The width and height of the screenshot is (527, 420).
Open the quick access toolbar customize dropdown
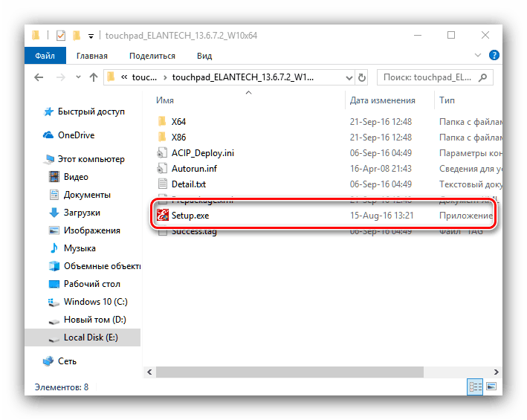pyautogui.click(x=91, y=35)
